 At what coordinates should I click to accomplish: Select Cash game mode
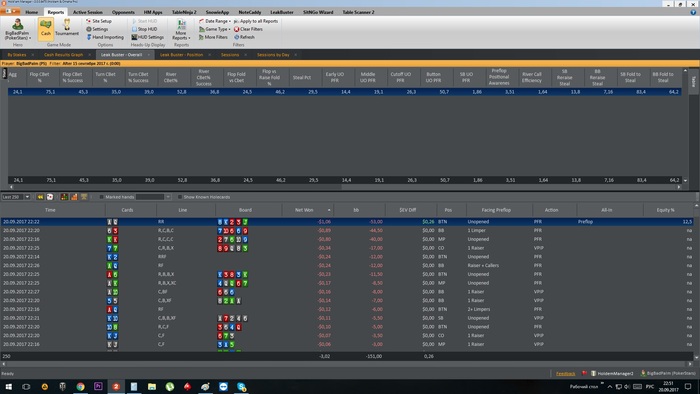(x=46, y=28)
